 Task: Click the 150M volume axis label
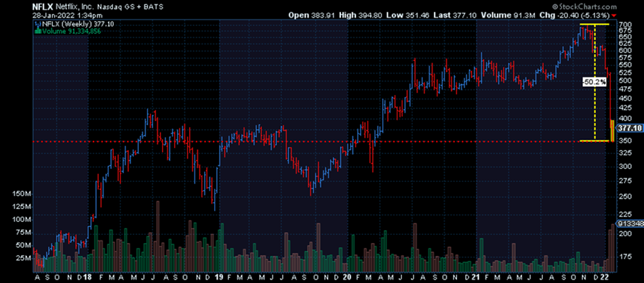pos(22,193)
